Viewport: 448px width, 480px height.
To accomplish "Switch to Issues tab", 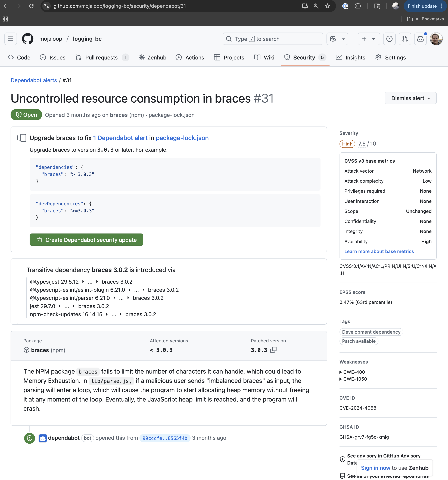I will point(53,58).
